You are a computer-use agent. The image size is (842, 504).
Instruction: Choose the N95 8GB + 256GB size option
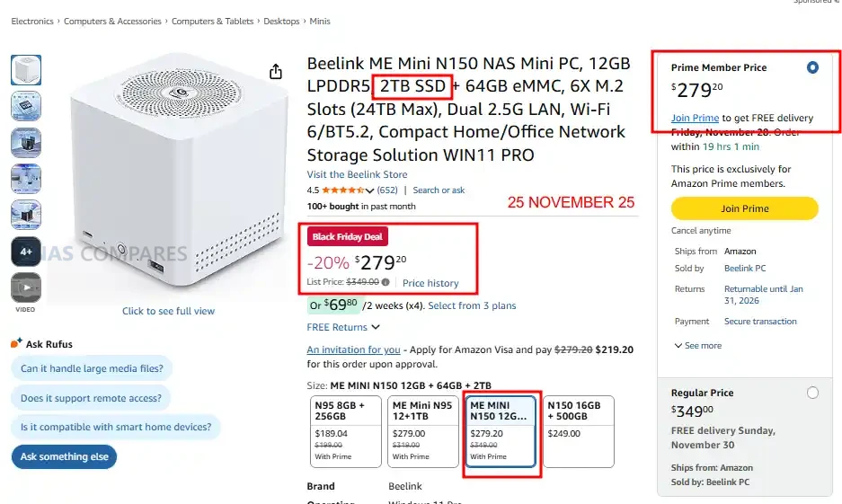point(345,431)
